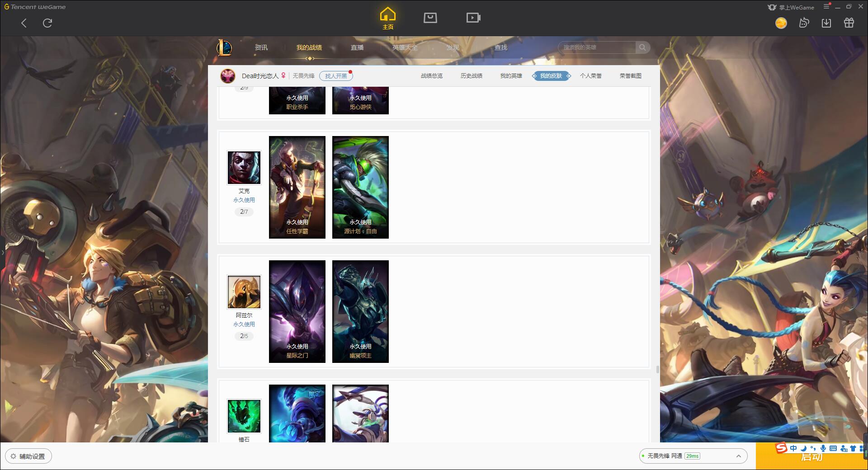Open the 职业杀手 skin card
Screen dimensions: 868x470
point(297,100)
